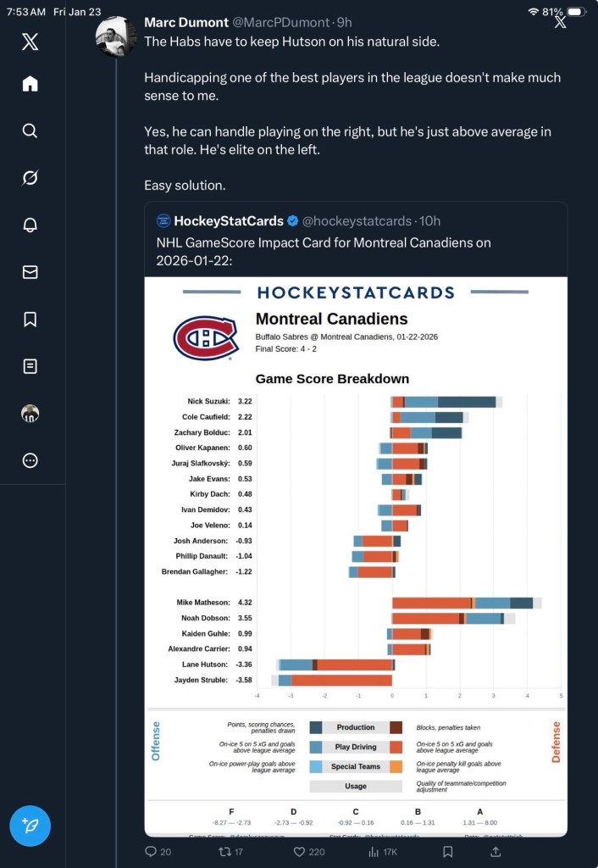Open the Lists icon in sidebar
Screen dimensions: 598x868
(x=30, y=366)
